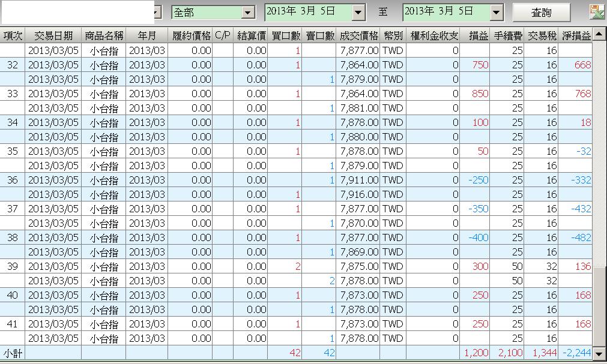Screen dimensions: 607x364
Task: Click the 買口數 column header
Action: point(285,35)
